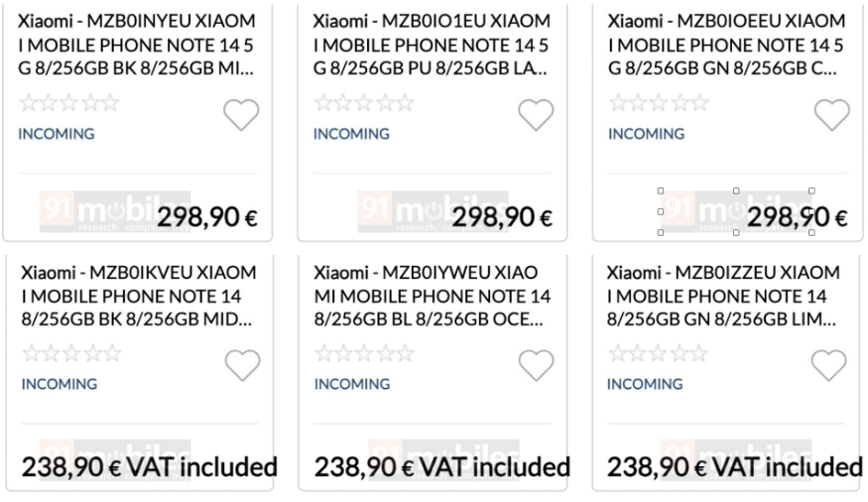Save MZB0IZZEU lime green phone to favorites
This screenshot has height=502, width=868.
point(829,366)
